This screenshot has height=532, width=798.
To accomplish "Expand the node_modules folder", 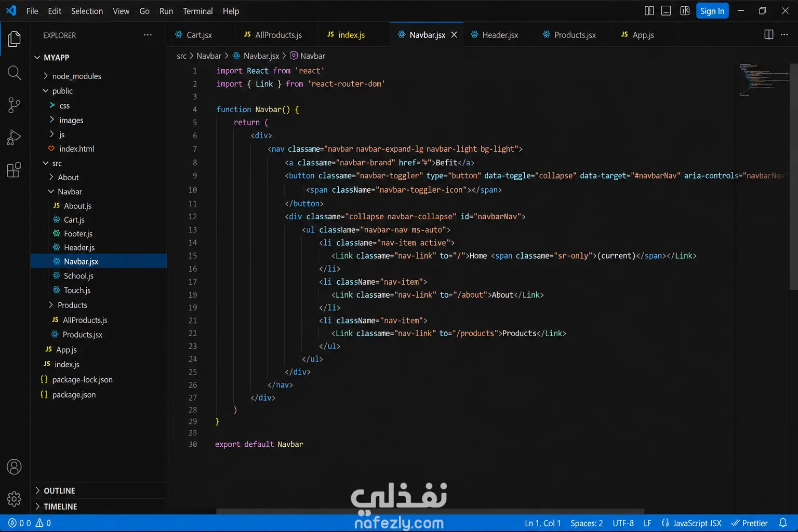I will click(x=76, y=76).
